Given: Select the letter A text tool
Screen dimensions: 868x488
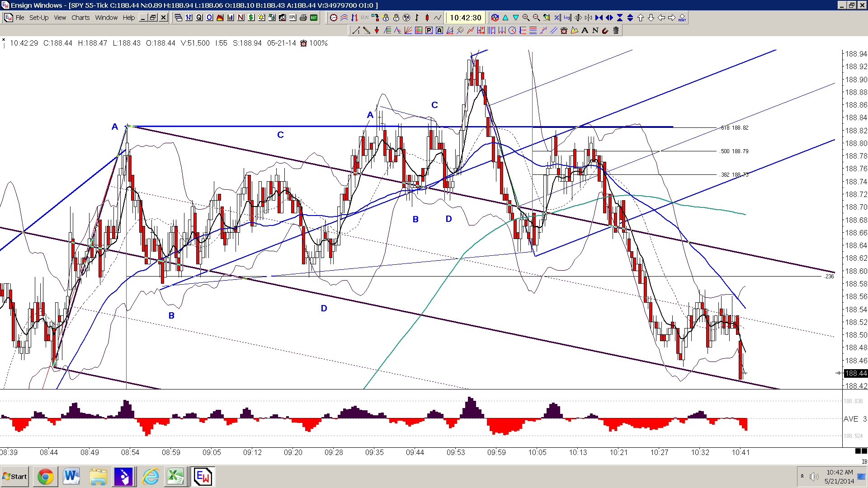Looking at the screenshot, I should point(585,30).
